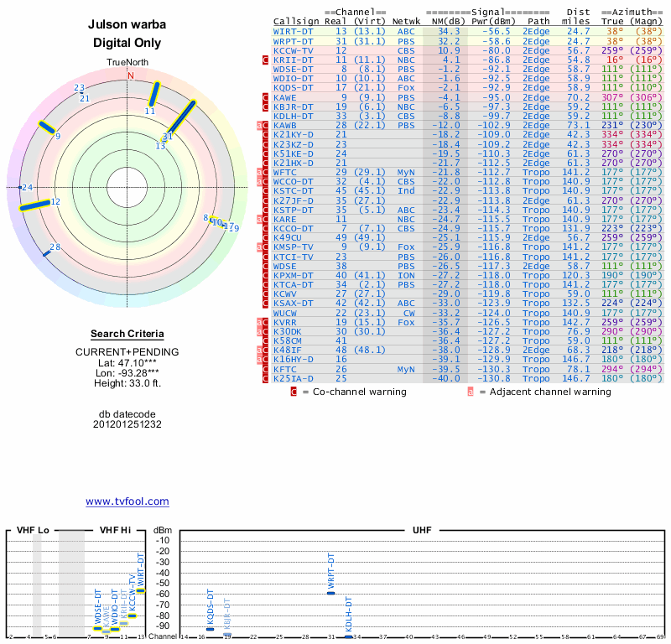Click the KQDS-DT bar in UHF spectrum chart
Screen dimensions: 671x644
pos(211,628)
